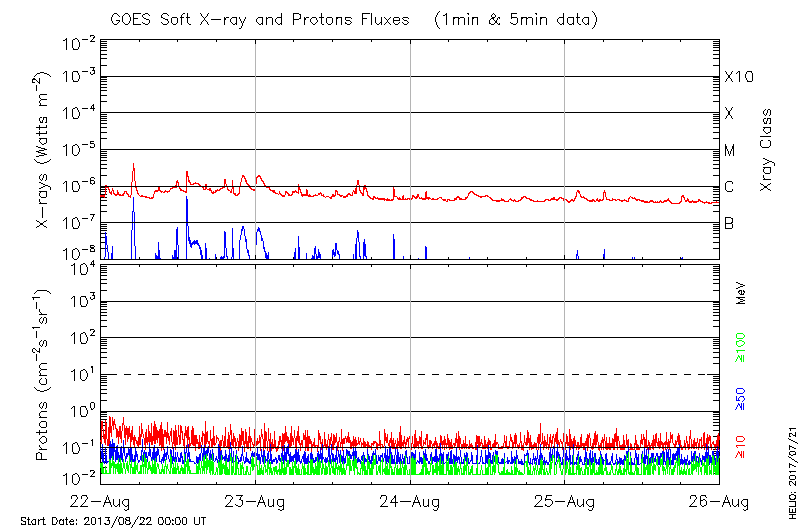Image resolution: width=800 pixels, height=530 pixels.
Task: Select the C class label on right axis
Action: pos(729,187)
